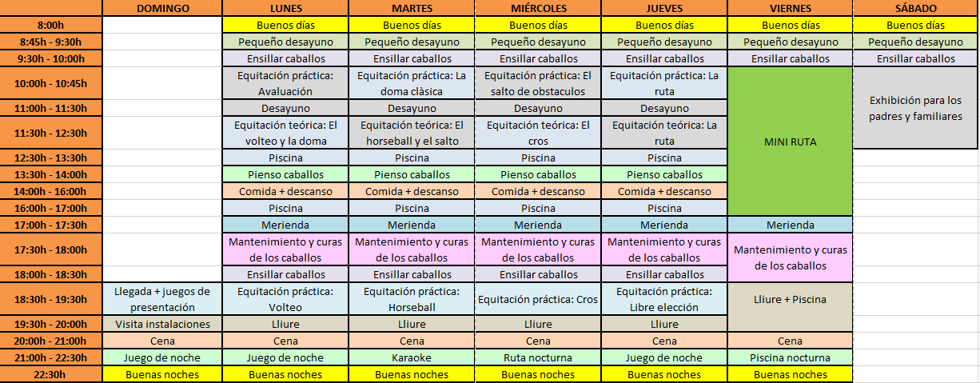The height and width of the screenshot is (383, 980).
Task: Click the Visita instalaciones cell
Action: click(162, 324)
